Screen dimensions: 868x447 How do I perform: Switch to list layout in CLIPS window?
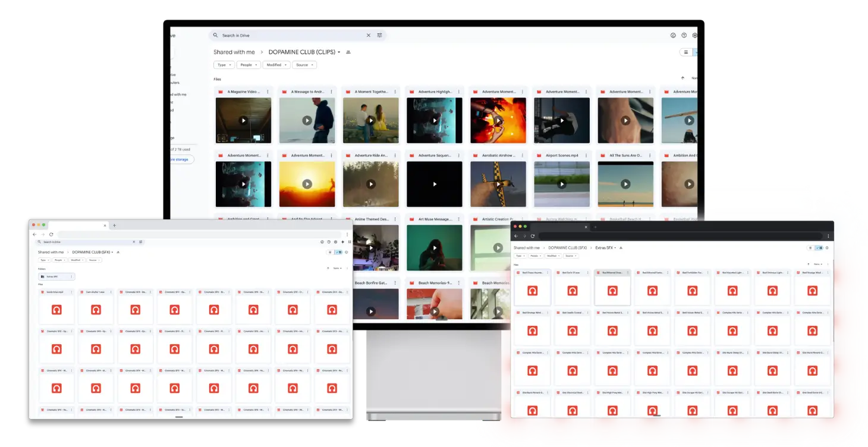(685, 52)
